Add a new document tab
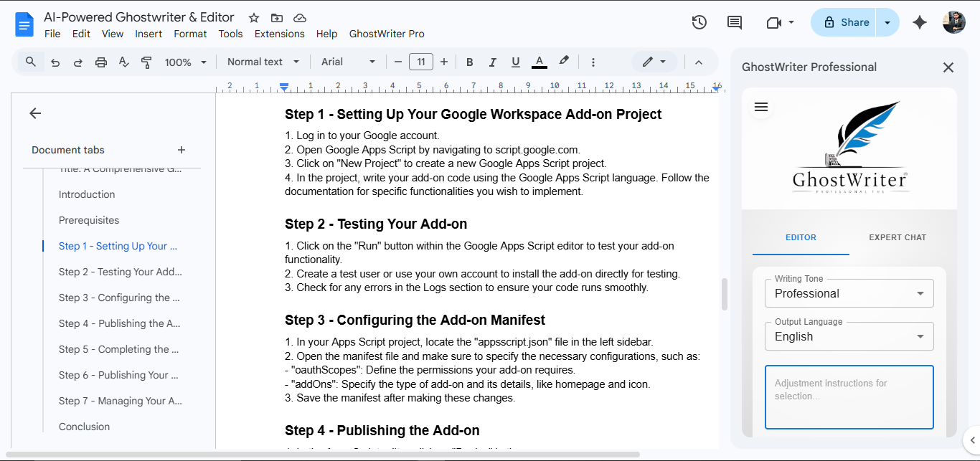Viewport: 980px width, 461px height. pyautogui.click(x=181, y=150)
